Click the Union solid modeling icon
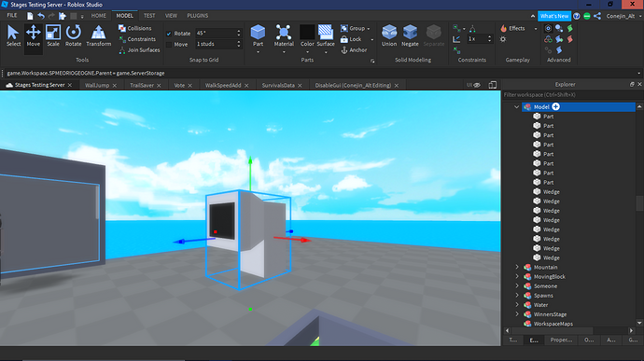 pos(389,33)
